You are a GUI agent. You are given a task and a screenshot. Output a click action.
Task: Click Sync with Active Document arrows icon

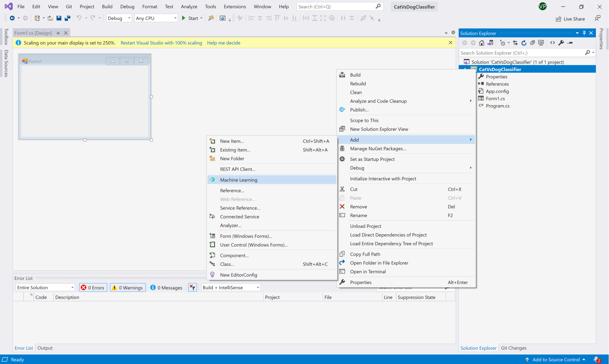click(515, 43)
